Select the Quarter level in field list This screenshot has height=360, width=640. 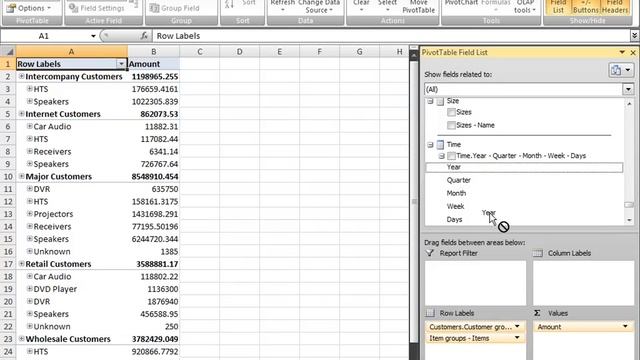(458, 180)
